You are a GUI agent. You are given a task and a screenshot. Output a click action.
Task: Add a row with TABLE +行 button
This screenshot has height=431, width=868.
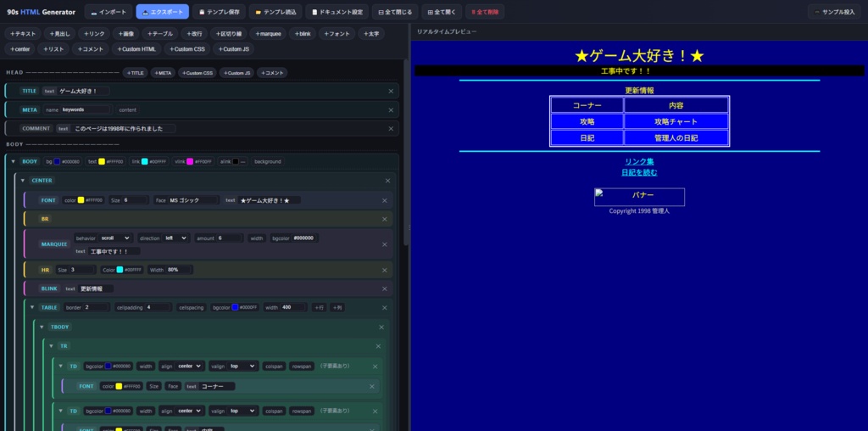point(319,307)
